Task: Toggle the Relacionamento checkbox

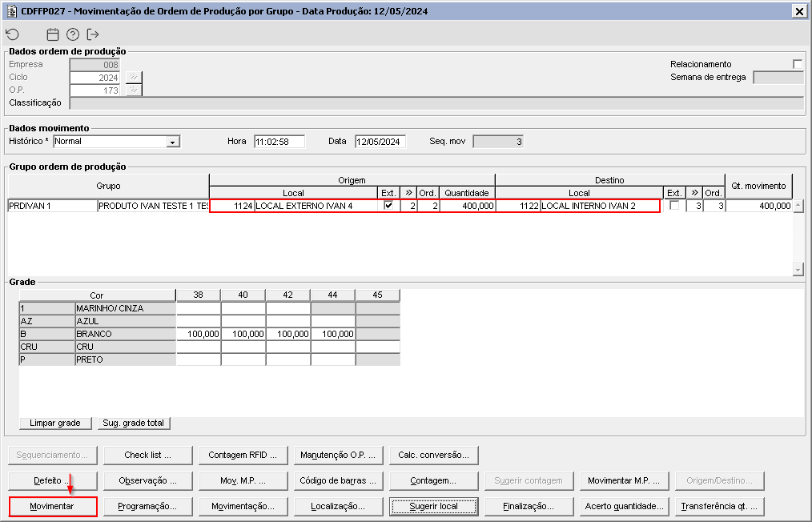Action: click(798, 64)
